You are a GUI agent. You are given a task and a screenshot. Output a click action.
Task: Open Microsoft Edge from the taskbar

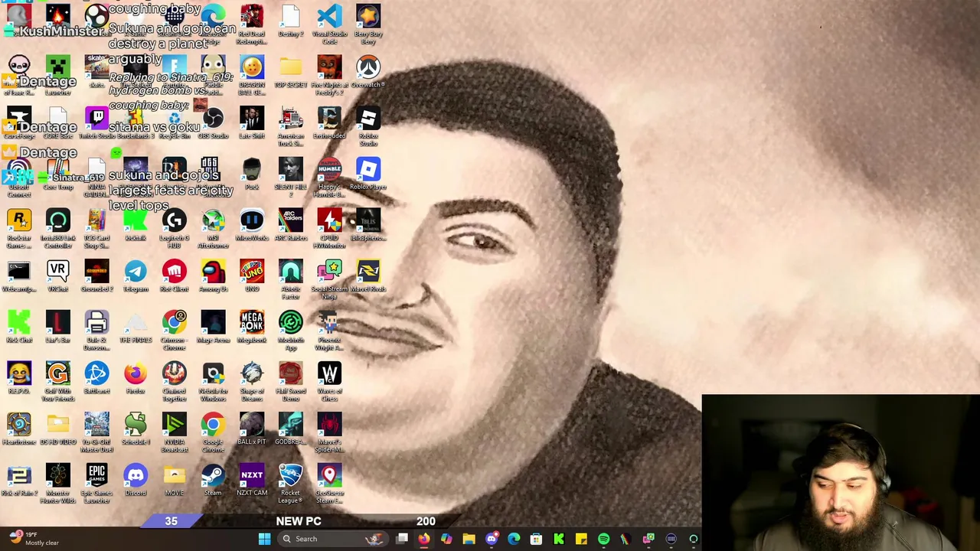514,539
